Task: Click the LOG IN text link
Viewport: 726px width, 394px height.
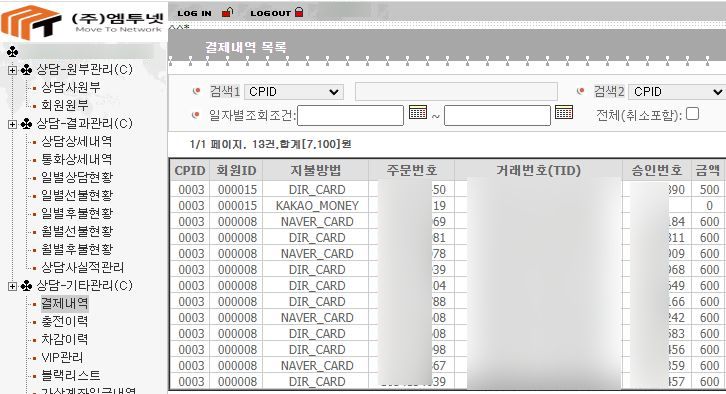Action: (x=194, y=13)
